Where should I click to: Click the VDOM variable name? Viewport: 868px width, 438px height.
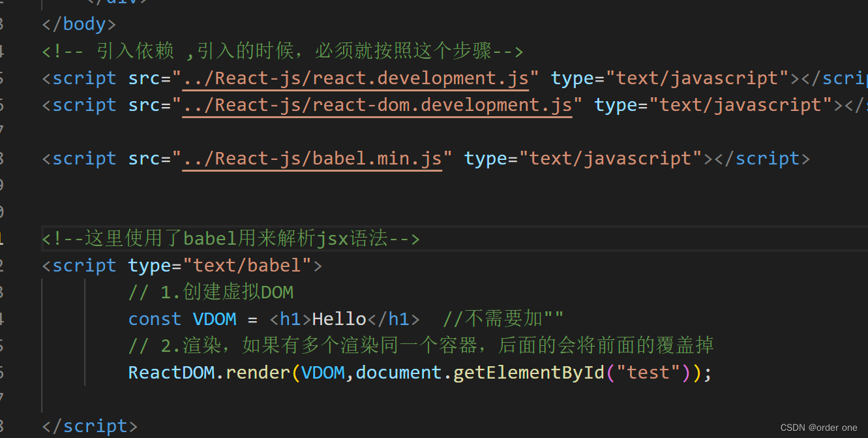point(215,319)
